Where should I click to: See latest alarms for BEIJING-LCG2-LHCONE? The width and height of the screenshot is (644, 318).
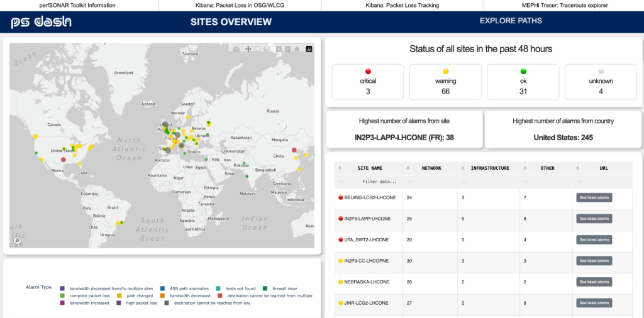pyautogui.click(x=594, y=197)
